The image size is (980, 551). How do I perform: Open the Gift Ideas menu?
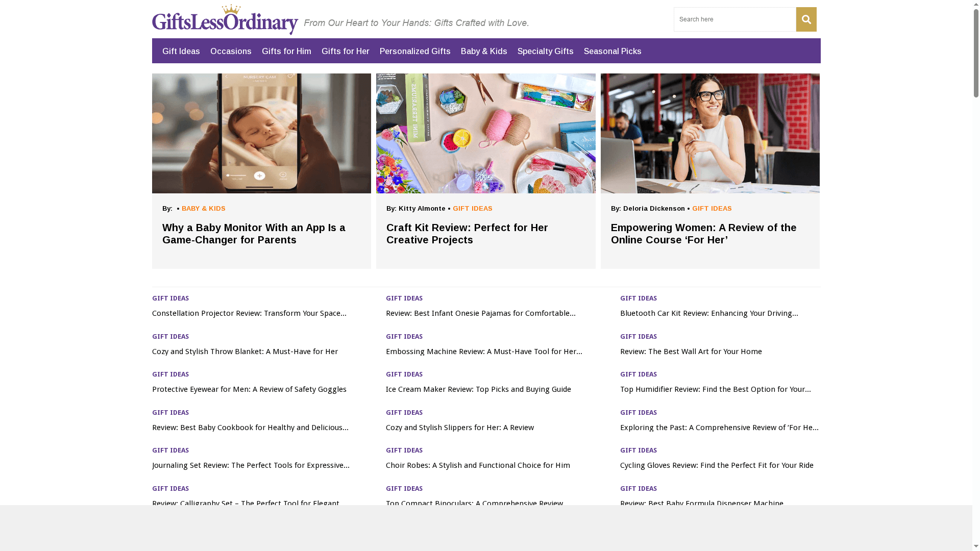click(x=181, y=51)
